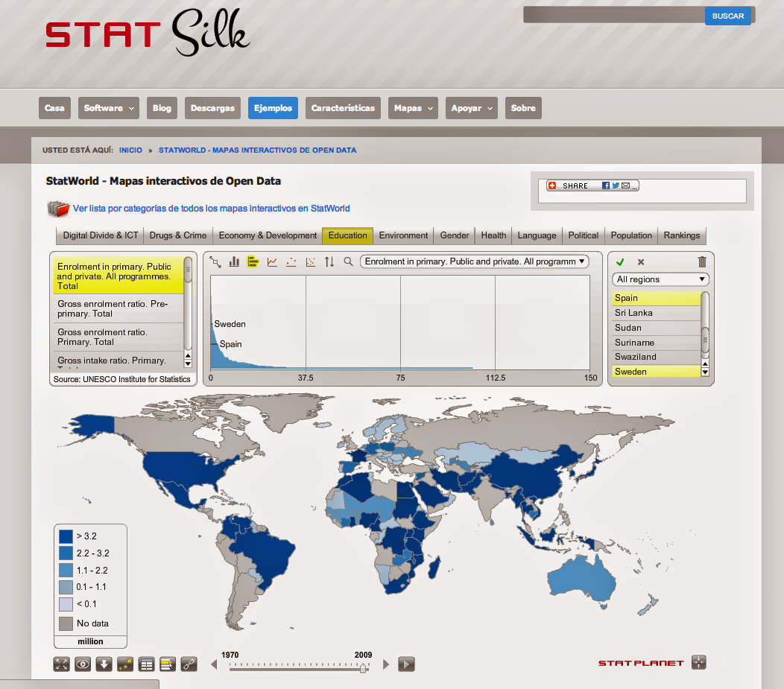The width and height of the screenshot is (784, 689).
Task: Click the sort indicator values icon
Action: click(x=330, y=261)
